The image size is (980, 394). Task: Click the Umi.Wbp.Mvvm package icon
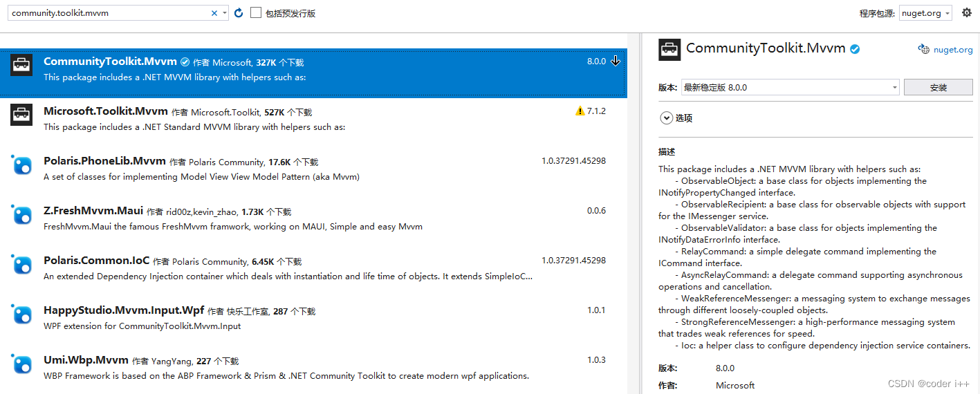(21, 364)
